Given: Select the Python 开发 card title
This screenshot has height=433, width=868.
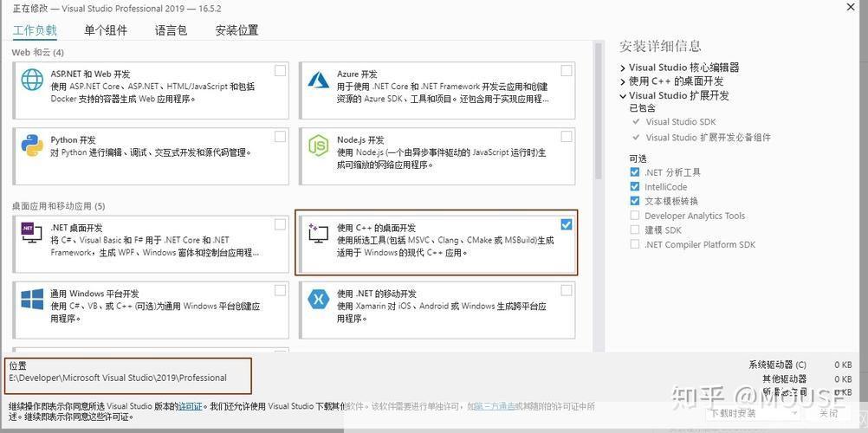Looking at the screenshot, I should pyautogui.click(x=73, y=139).
